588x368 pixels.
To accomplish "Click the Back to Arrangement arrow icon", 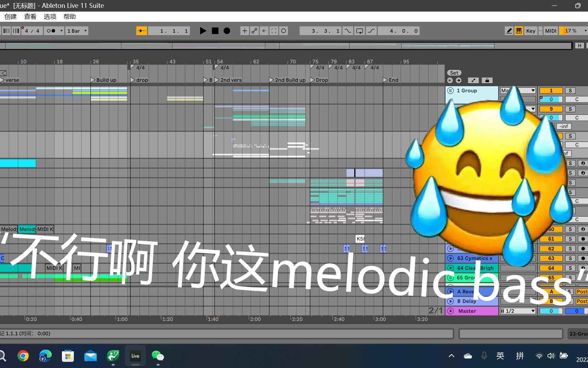I will (x=264, y=31).
